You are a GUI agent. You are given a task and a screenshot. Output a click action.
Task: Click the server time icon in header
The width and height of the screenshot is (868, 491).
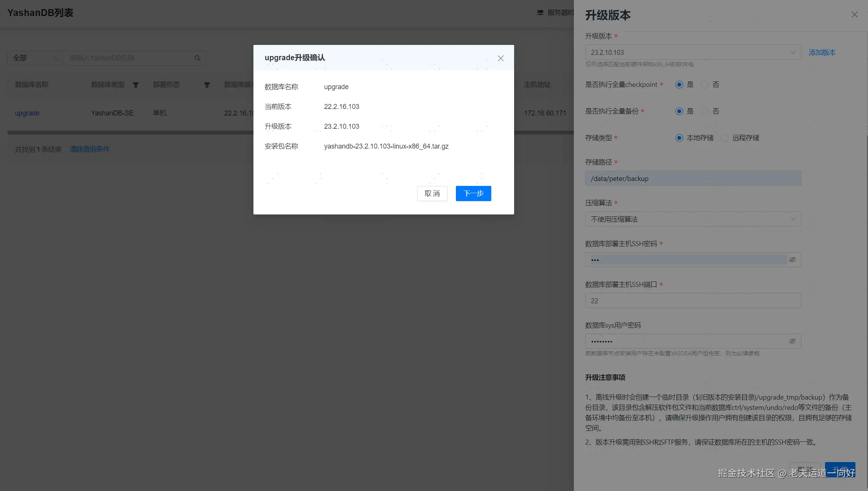(x=540, y=13)
